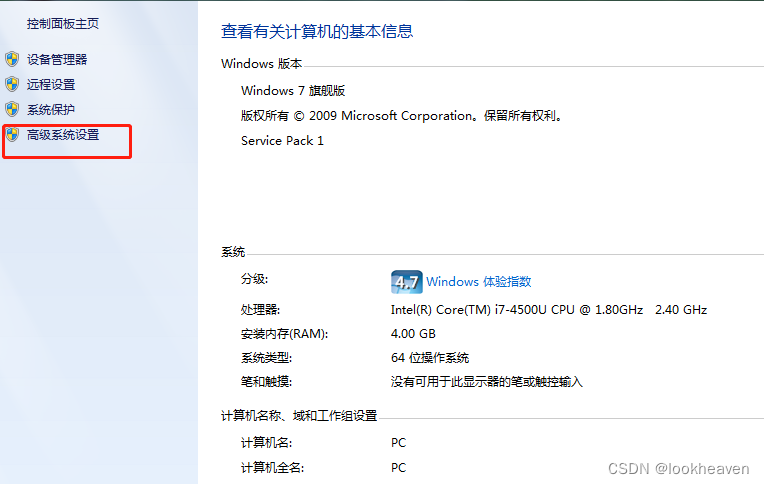The width and height of the screenshot is (764, 484).
Task: Click the PC value next to 计算机全名
Action: click(x=399, y=468)
